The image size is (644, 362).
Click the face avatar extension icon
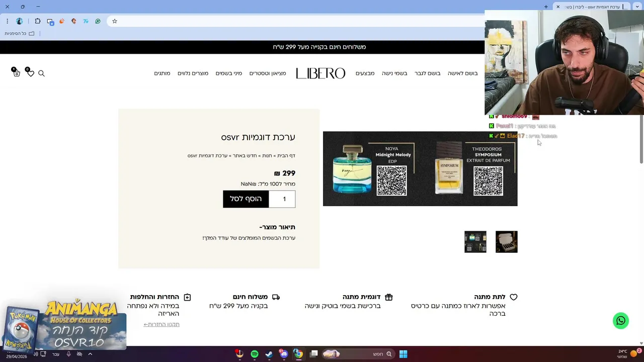click(74, 21)
